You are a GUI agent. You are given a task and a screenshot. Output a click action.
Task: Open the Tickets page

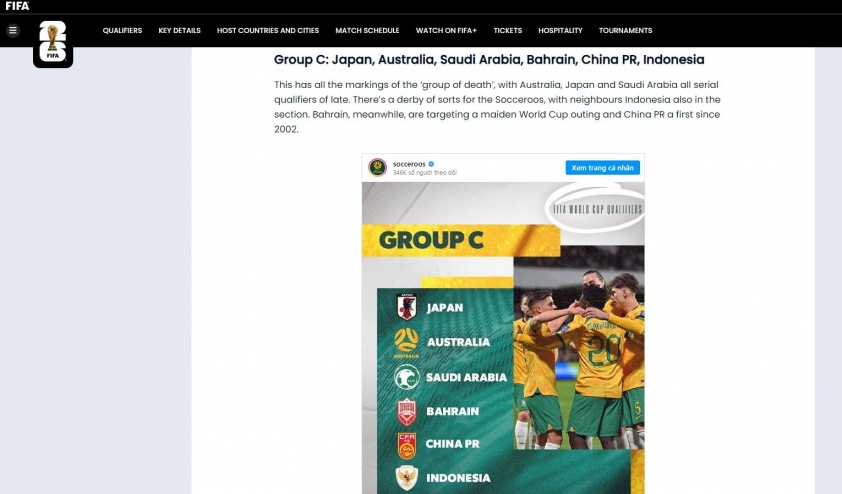tap(507, 31)
